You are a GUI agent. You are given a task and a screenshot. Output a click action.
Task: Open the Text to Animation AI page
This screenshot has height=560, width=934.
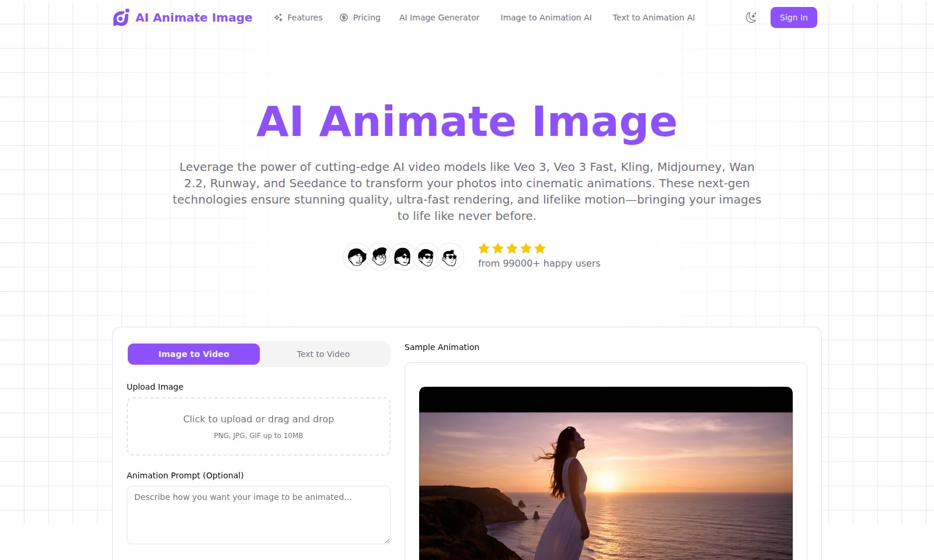(653, 17)
